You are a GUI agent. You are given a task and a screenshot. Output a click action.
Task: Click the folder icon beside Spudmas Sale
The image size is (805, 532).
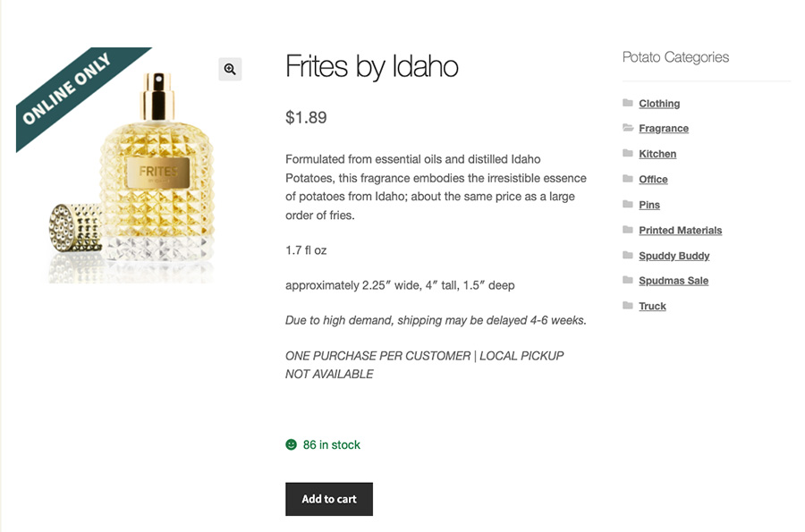click(627, 280)
